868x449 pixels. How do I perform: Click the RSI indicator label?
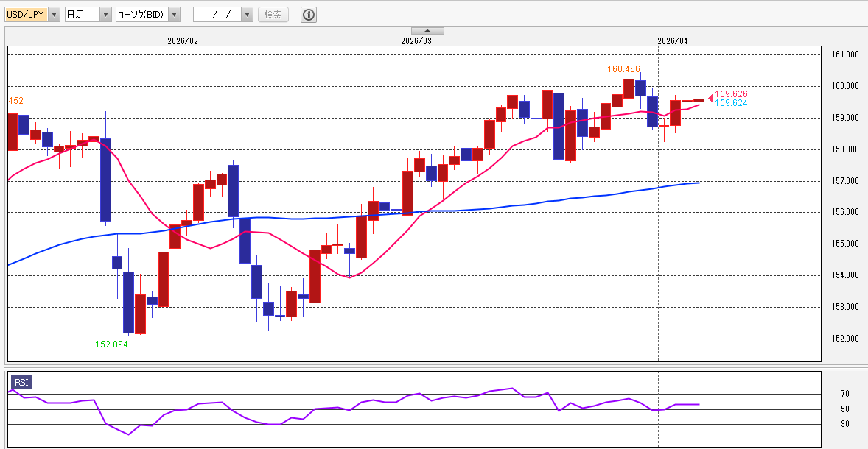point(21,383)
